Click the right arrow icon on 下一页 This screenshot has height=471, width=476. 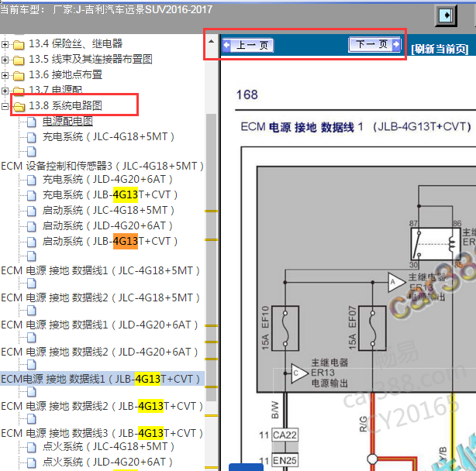396,44
